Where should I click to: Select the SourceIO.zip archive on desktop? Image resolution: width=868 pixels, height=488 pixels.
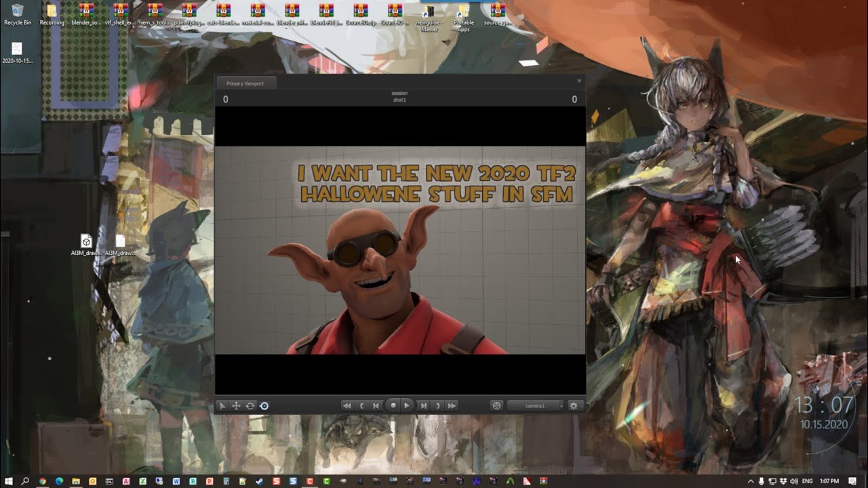(x=361, y=14)
